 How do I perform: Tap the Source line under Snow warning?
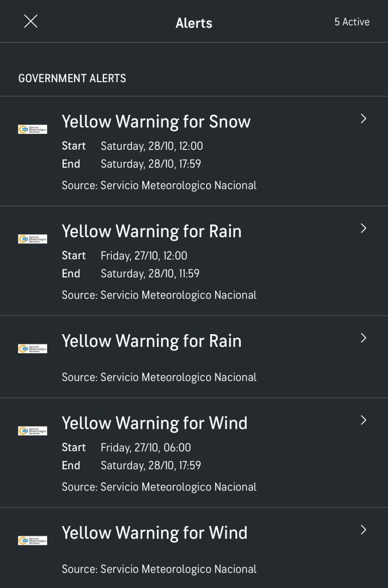(159, 185)
